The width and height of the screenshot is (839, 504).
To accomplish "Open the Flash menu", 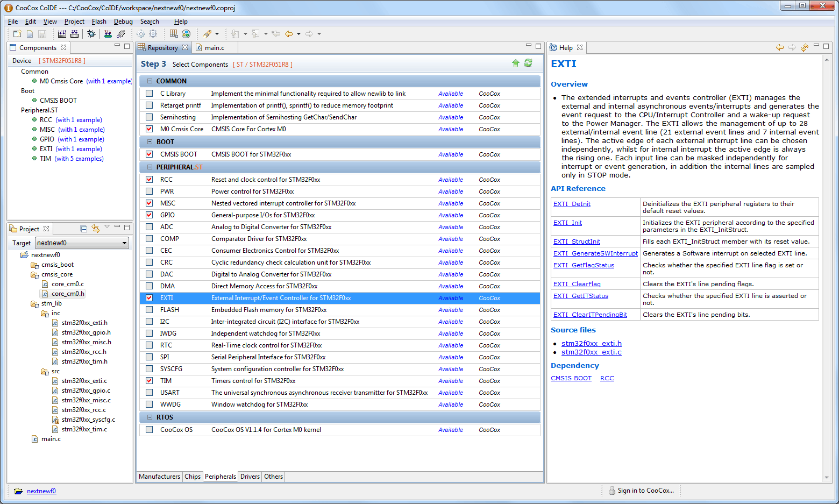I will (99, 22).
